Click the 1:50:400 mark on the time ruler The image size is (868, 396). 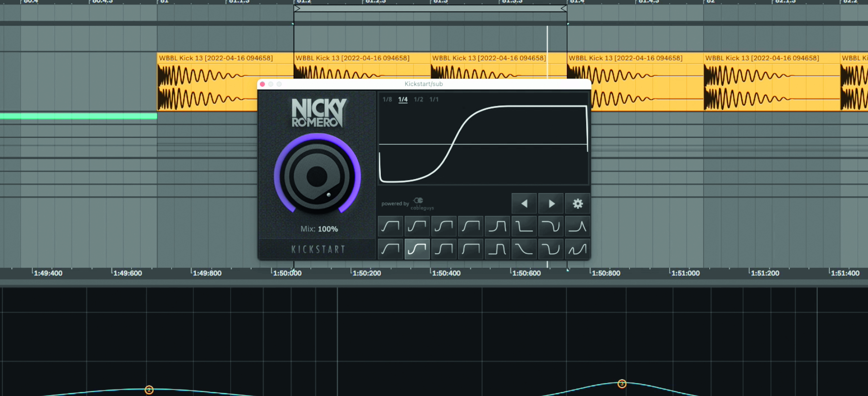446,273
